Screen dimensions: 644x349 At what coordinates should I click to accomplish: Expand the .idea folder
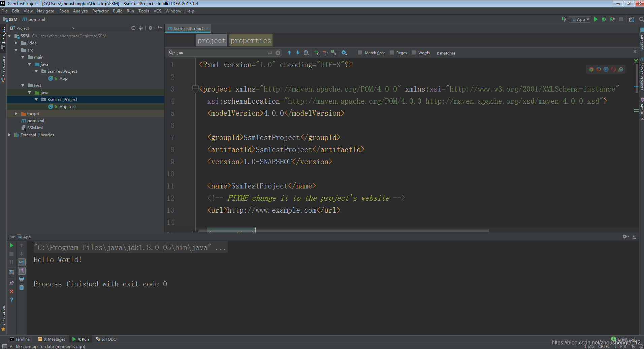coord(16,43)
